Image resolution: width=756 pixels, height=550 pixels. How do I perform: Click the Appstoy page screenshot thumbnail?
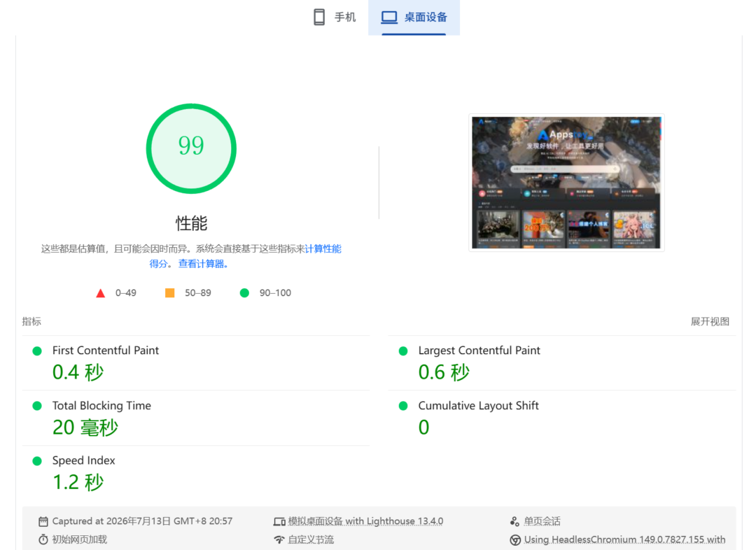coord(566,182)
